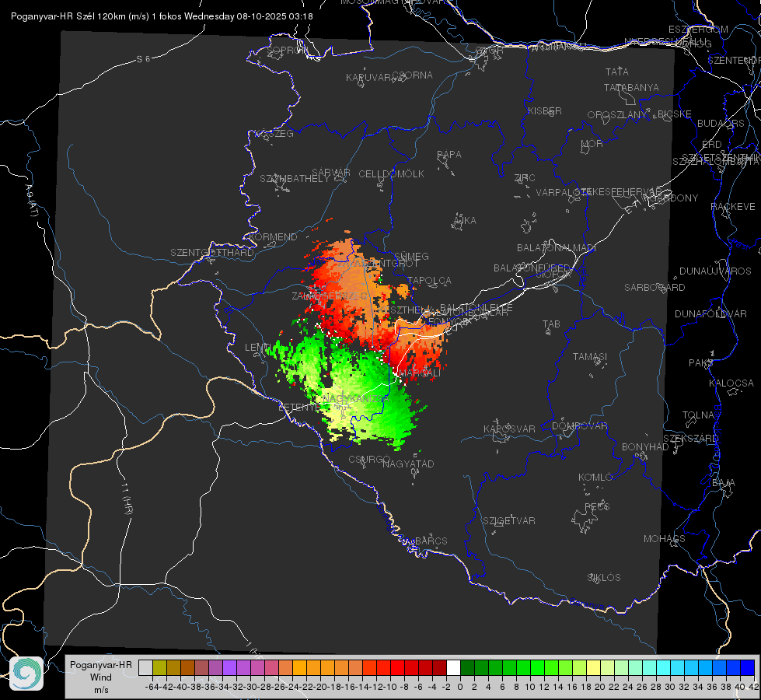Click the 'S 6' road label
The width and height of the screenshot is (761, 700).
(143, 59)
